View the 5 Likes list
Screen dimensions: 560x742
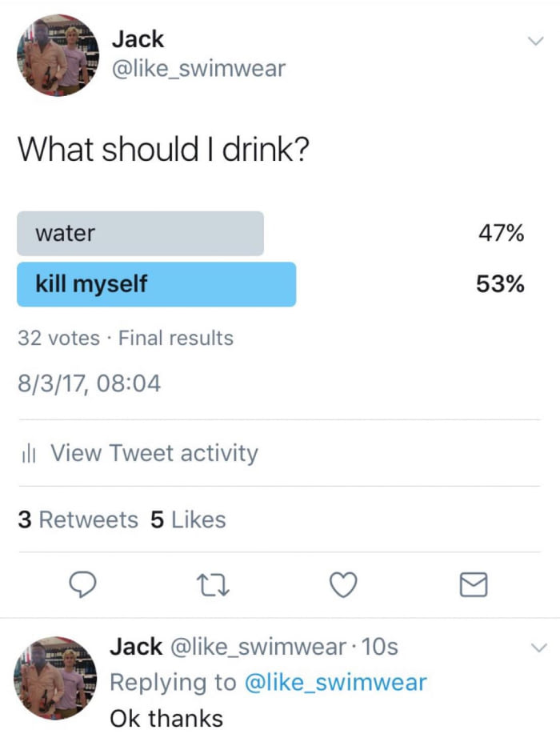[x=188, y=519]
